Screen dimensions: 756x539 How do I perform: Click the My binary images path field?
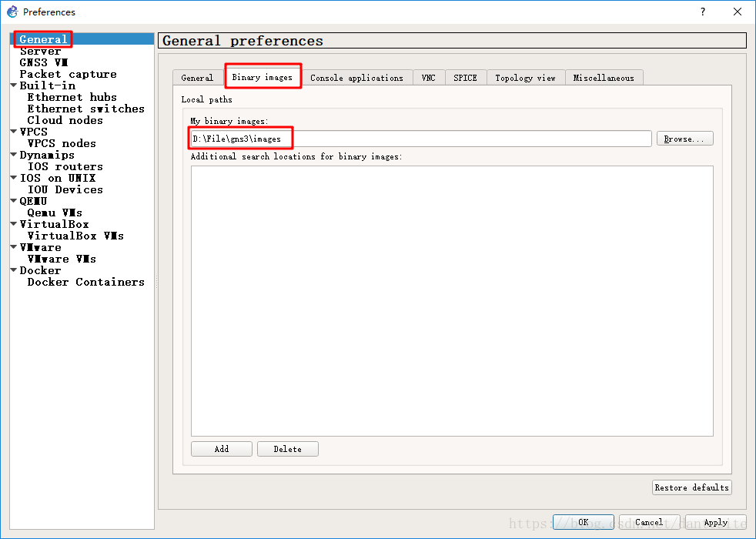click(421, 139)
